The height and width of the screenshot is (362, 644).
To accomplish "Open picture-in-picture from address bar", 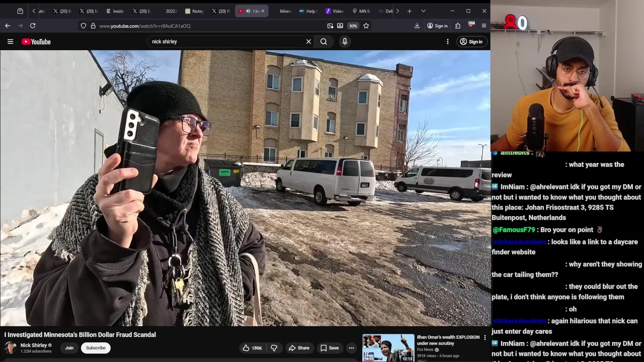I will (330, 26).
